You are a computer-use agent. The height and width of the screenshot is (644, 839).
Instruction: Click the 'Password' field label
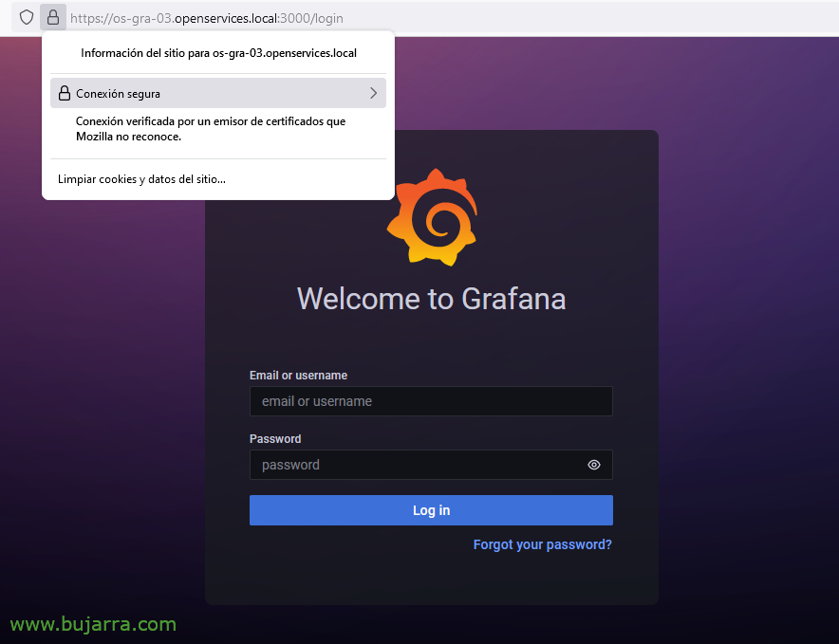275,439
